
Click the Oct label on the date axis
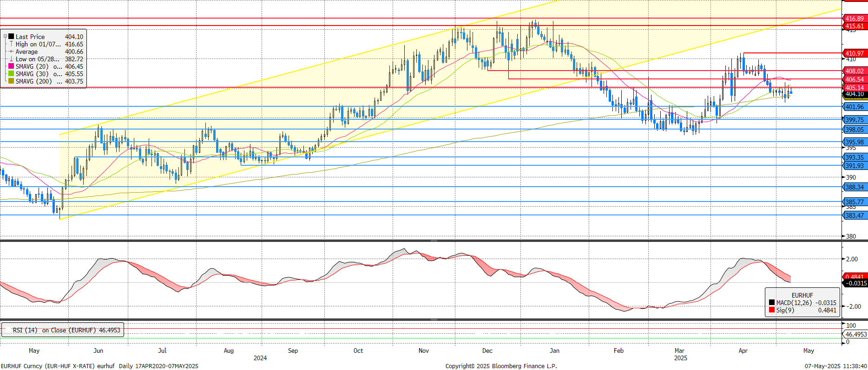[x=358, y=351]
